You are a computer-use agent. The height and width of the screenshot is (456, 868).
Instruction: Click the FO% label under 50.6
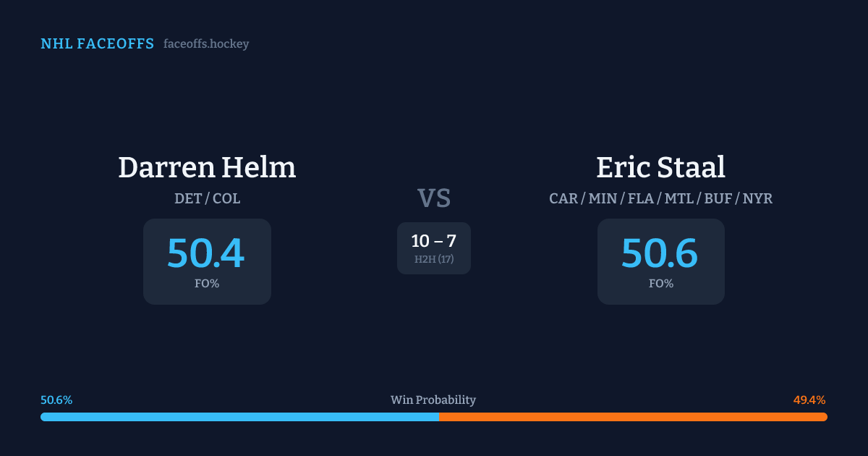pyautogui.click(x=661, y=284)
